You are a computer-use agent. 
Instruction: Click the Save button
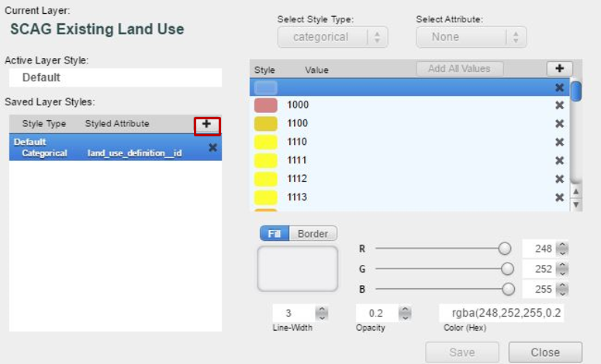(462, 352)
